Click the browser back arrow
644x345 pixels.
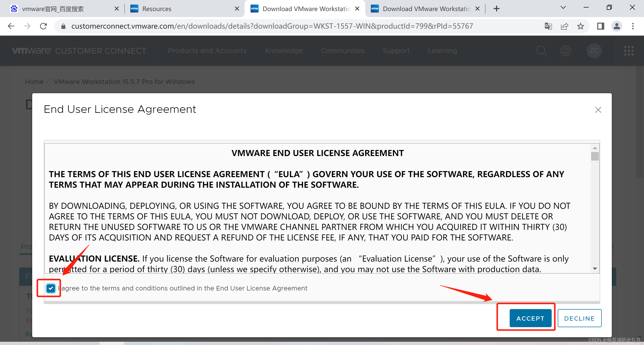tap(11, 26)
